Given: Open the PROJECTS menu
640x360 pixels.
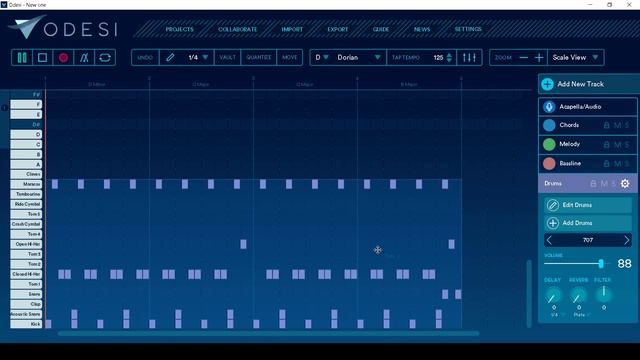Looking at the screenshot, I should 180,29.
